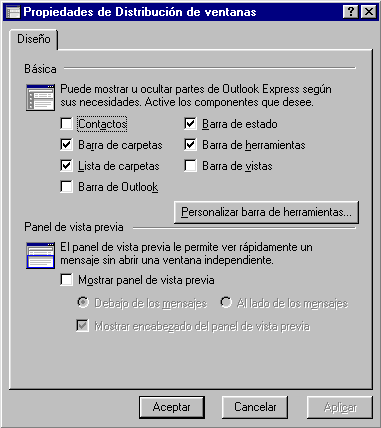Uncheck Lista de carpetas
This screenshot has width=381, height=428.
pos(66,166)
